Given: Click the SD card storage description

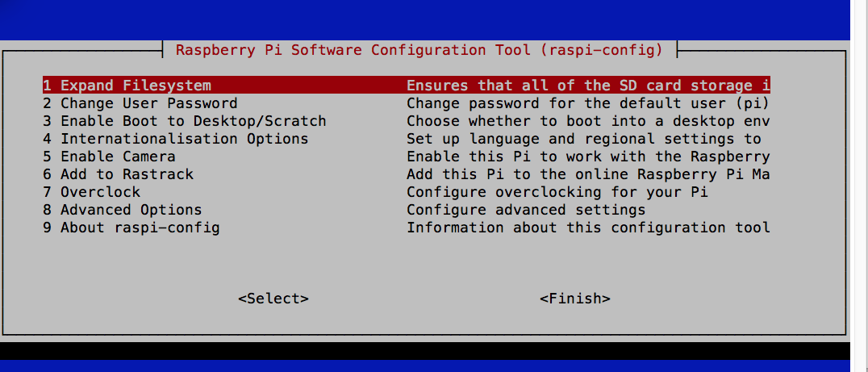Looking at the screenshot, I should tap(588, 86).
